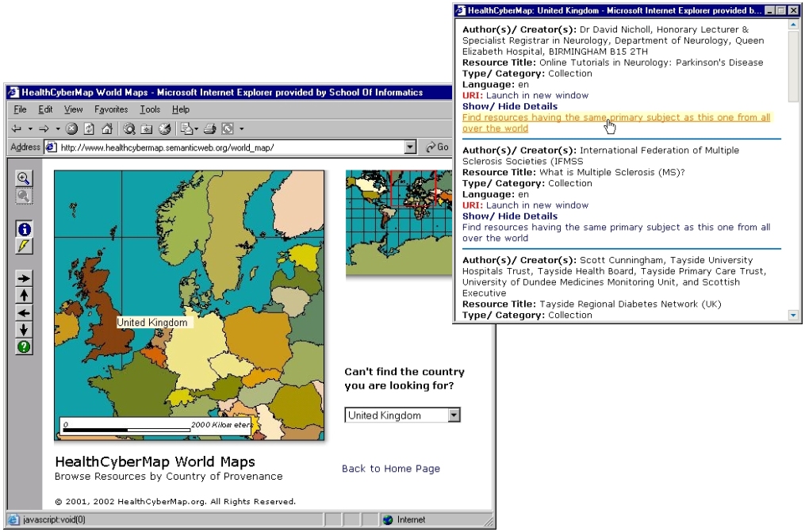Pan the map up with the arrow button
Viewport: 805px width, 532px height.
pyautogui.click(x=24, y=296)
